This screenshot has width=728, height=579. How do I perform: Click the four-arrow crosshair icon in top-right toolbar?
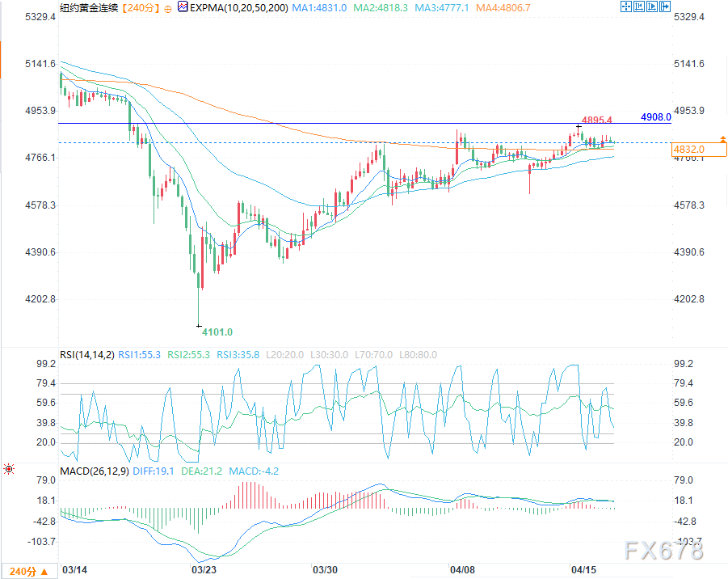pyautogui.click(x=625, y=7)
